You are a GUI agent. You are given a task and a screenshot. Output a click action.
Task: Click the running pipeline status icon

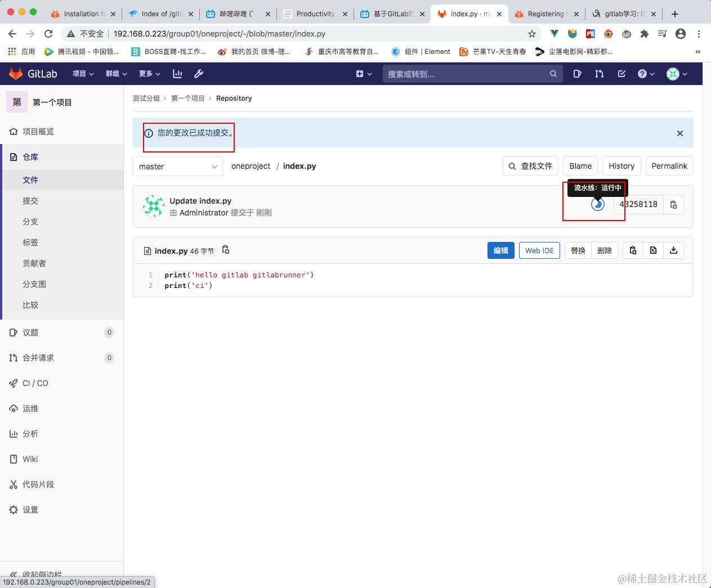point(597,204)
